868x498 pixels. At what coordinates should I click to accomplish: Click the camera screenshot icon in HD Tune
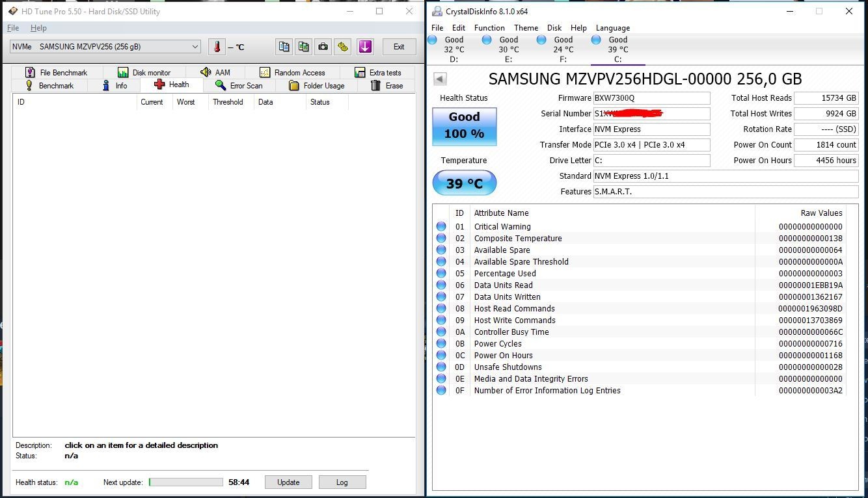(323, 47)
